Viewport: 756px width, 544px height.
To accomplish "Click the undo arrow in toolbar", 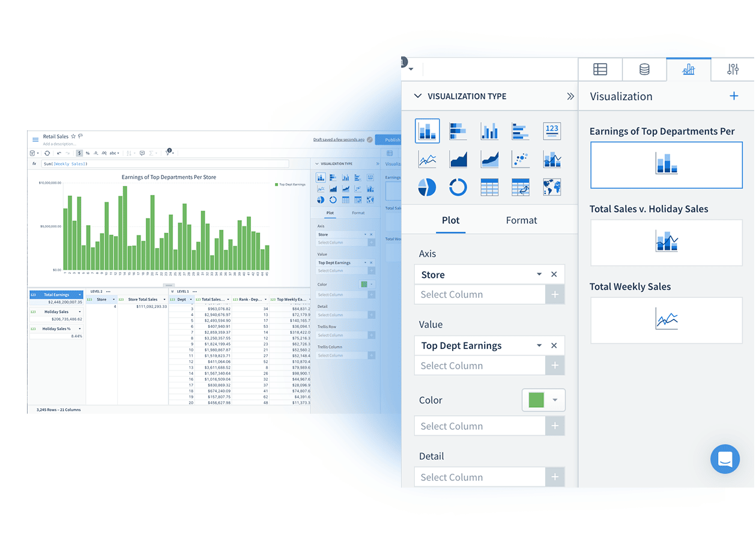I will (59, 153).
